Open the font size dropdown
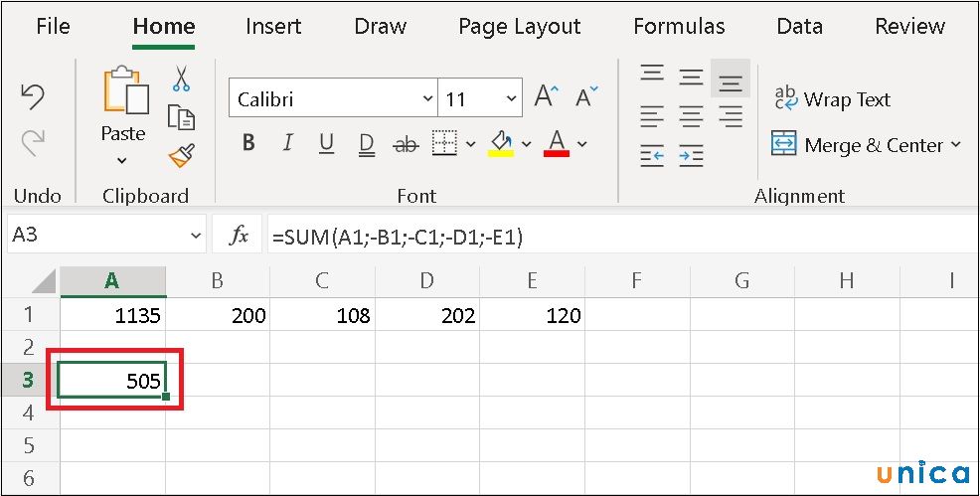 click(x=512, y=99)
